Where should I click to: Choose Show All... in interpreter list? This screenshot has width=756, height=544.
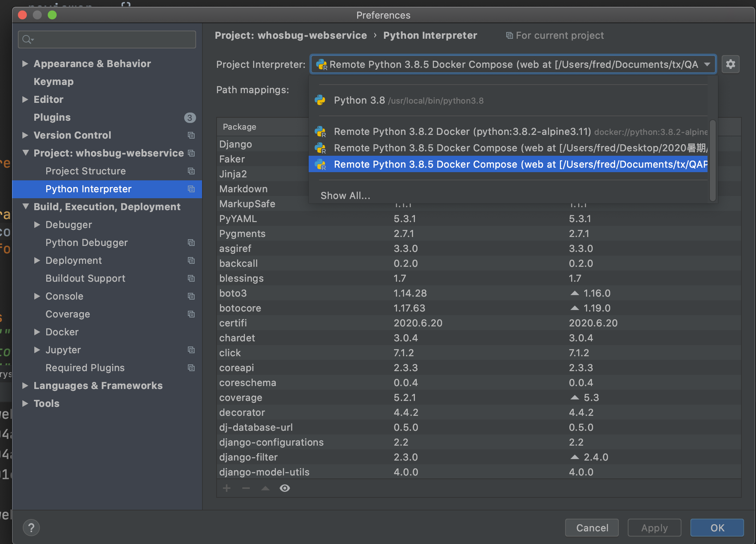(345, 196)
